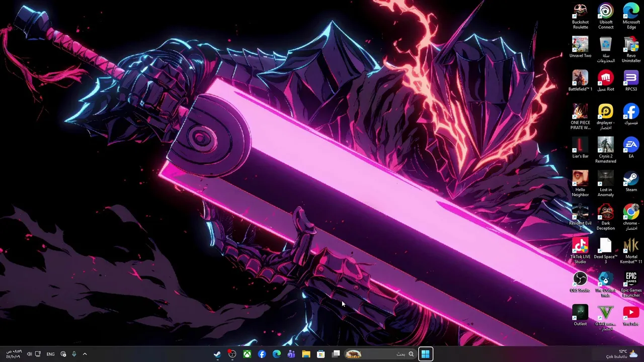Switch the ENG input language

click(50, 354)
